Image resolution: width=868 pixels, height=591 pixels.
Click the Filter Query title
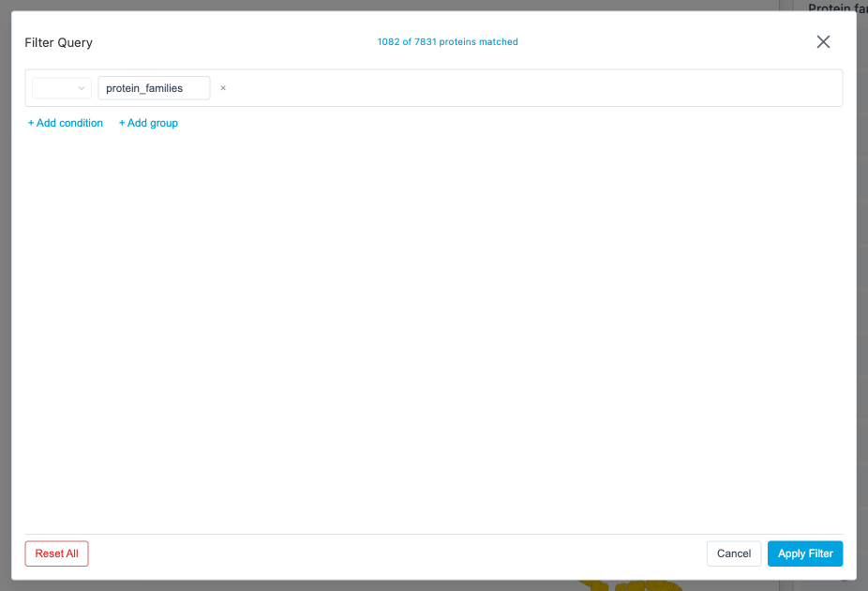coord(59,42)
